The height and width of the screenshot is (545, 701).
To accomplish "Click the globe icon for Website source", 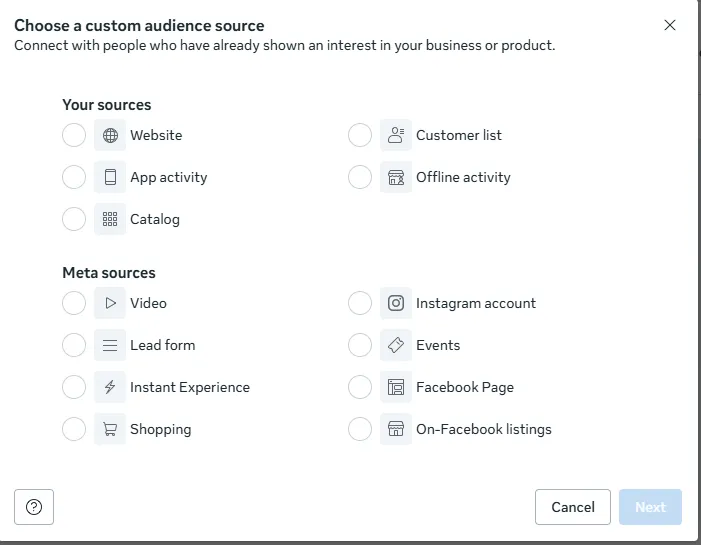I will (x=110, y=135).
